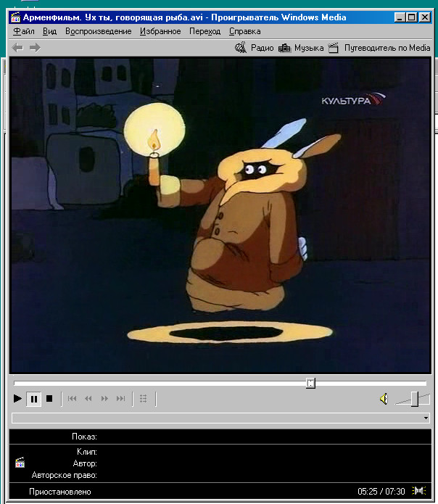Click the forward arrow navigation icon
This screenshot has width=438, height=504.
pos(35,48)
